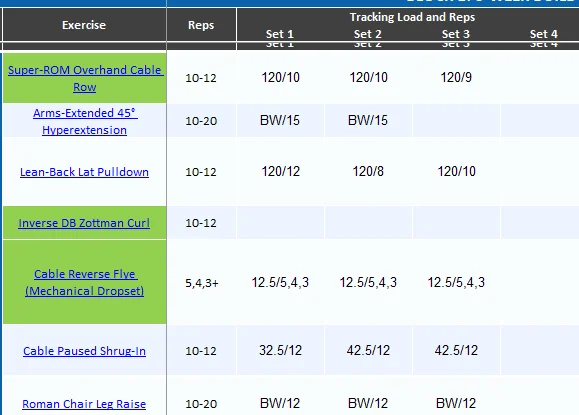Select Shrug-In Set 3 cell 42.5/12
579x415 pixels.
click(456, 350)
